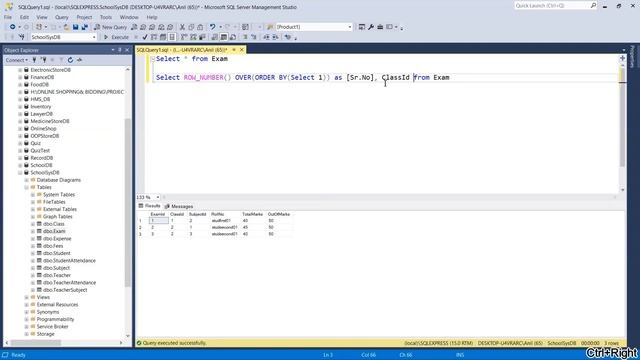The image size is (640, 360).
Task: Expand the Views folder node
Action: tap(27, 297)
